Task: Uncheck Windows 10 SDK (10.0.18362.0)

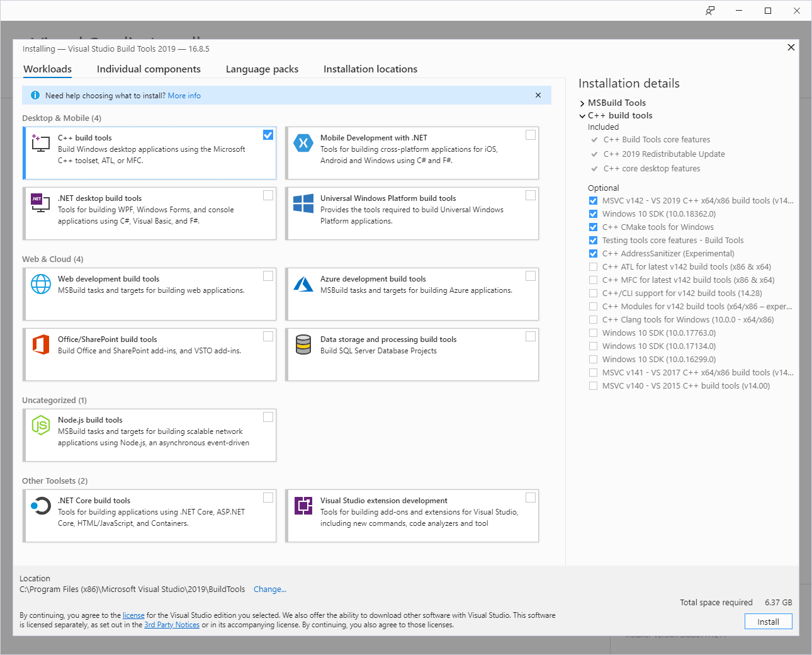Action: (593, 214)
